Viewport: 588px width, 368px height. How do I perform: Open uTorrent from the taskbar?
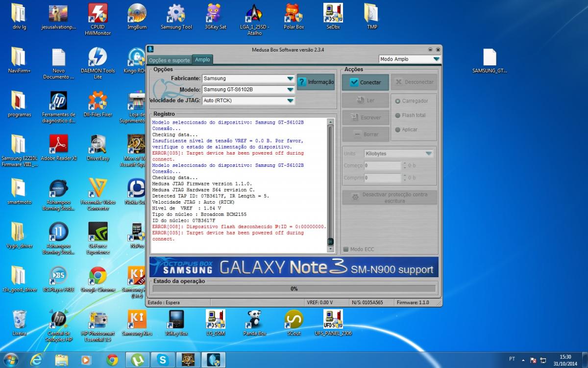point(137,360)
